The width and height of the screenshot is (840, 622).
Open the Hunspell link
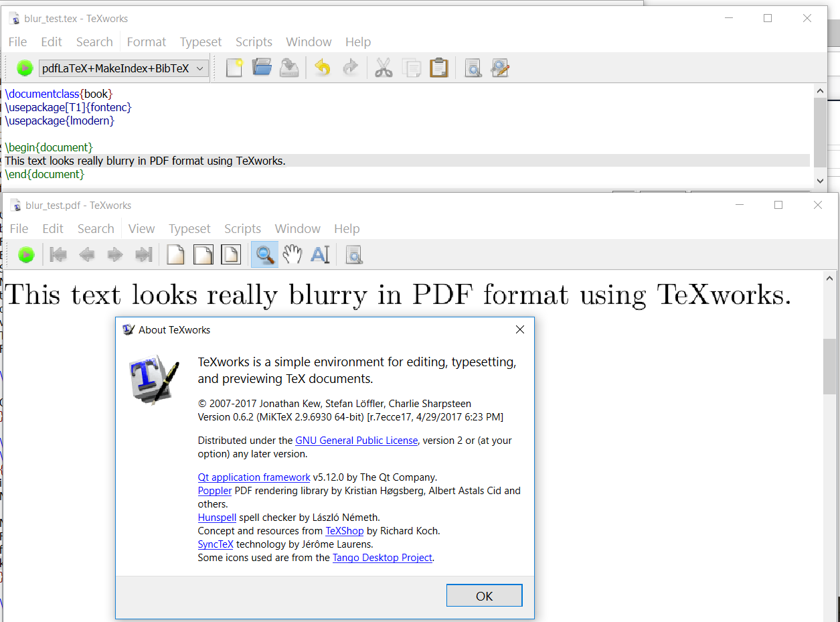pos(218,518)
